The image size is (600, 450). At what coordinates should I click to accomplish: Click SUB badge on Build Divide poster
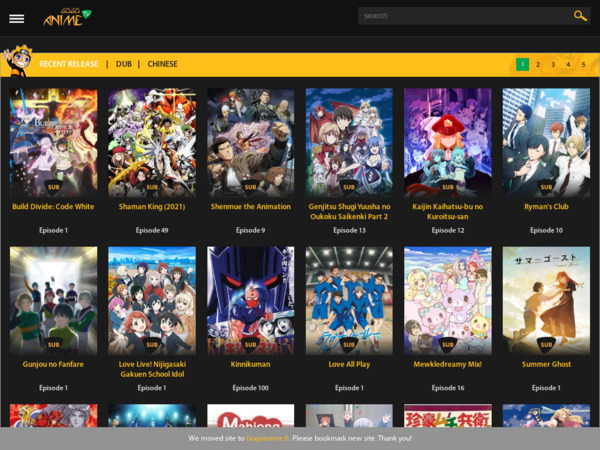pos(54,187)
